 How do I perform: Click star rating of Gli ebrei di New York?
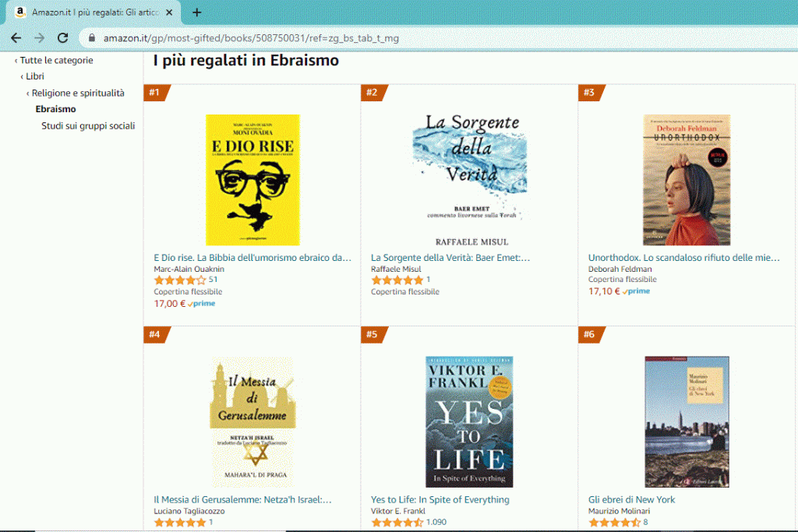click(x=614, y=522)
